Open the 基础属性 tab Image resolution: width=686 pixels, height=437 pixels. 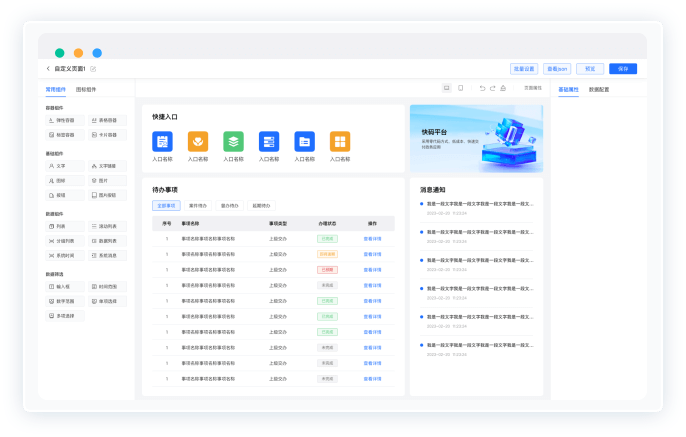click(567, 90)
